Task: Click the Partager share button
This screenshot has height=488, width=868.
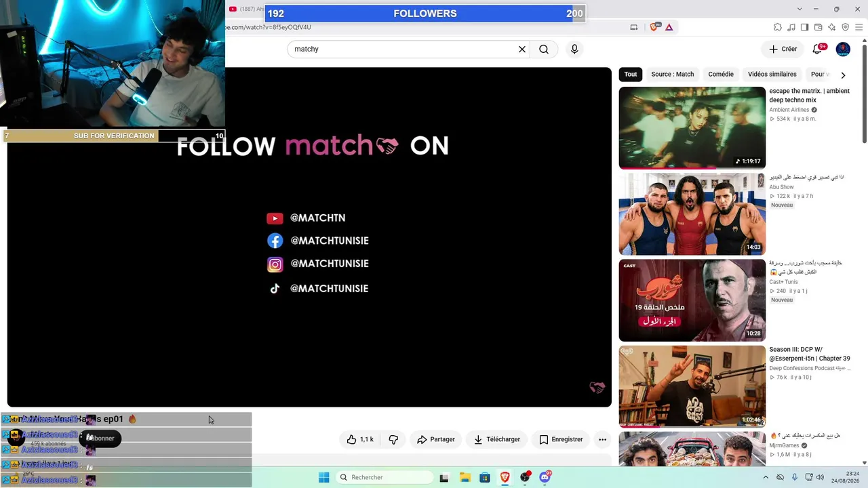Action: (x=436, y=439)
